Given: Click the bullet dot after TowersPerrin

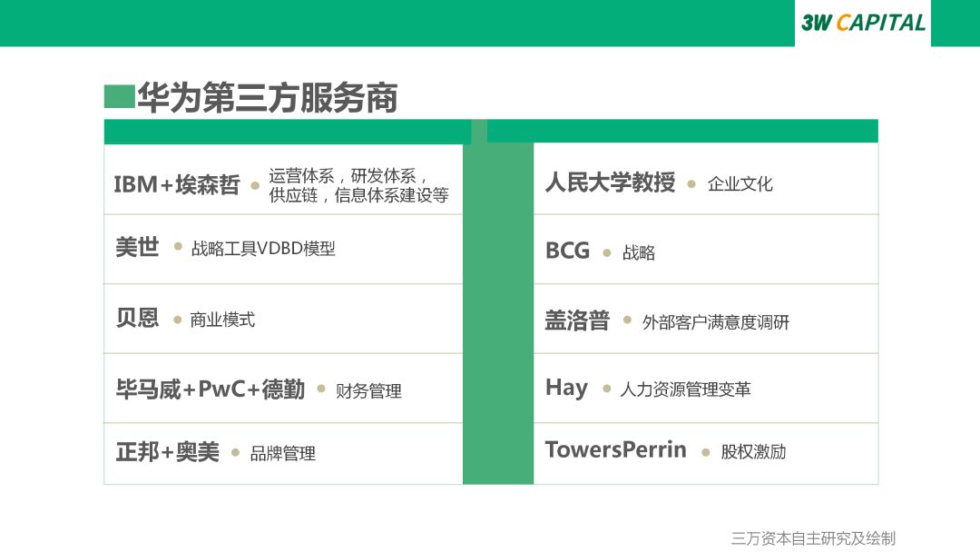Looking at the screenshot, I should tap(705, 452).
